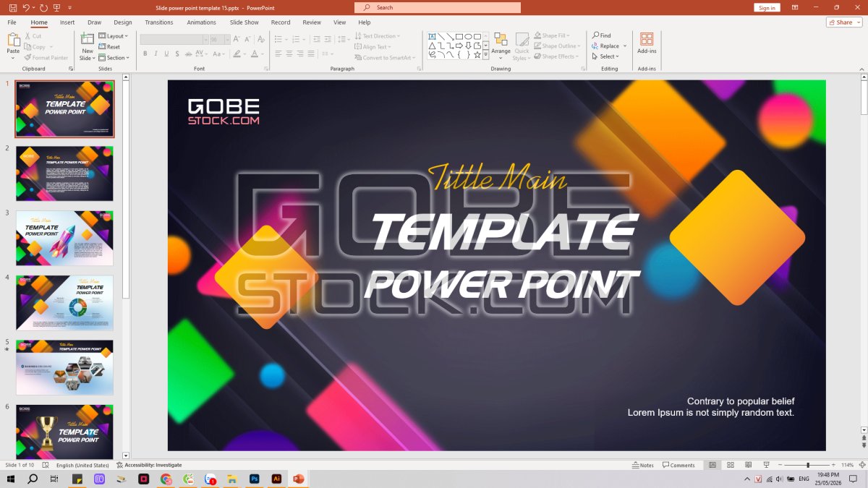Viewport: 868px width, 488px height.
Task: Expand the Select dropdown in Editing
Action: click(x=605, y=56)
